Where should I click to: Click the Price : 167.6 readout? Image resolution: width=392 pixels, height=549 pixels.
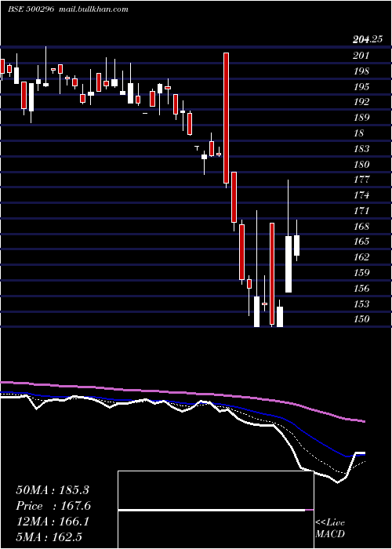point(53,506)
